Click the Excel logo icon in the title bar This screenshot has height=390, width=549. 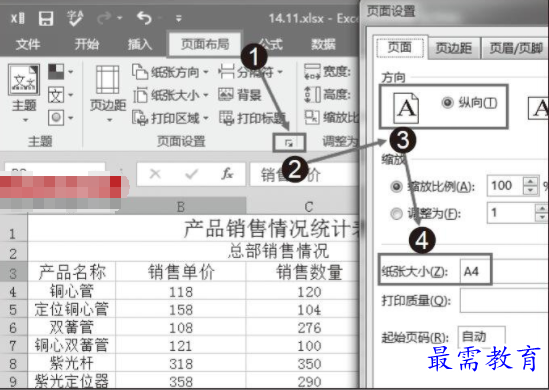pyautogui.click(x=17, y=18)
